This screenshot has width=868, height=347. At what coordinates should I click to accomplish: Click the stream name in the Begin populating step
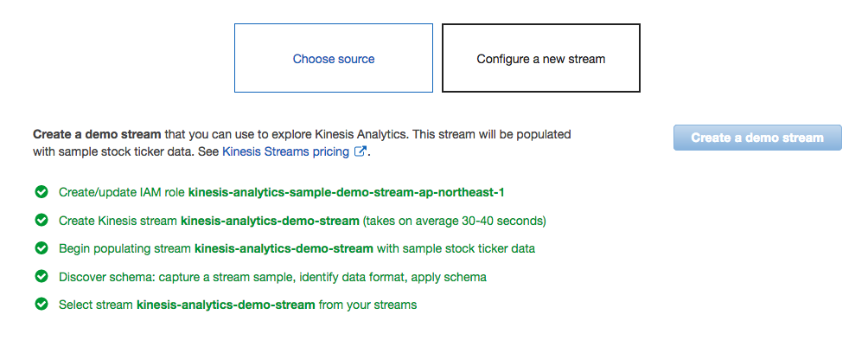284,248
